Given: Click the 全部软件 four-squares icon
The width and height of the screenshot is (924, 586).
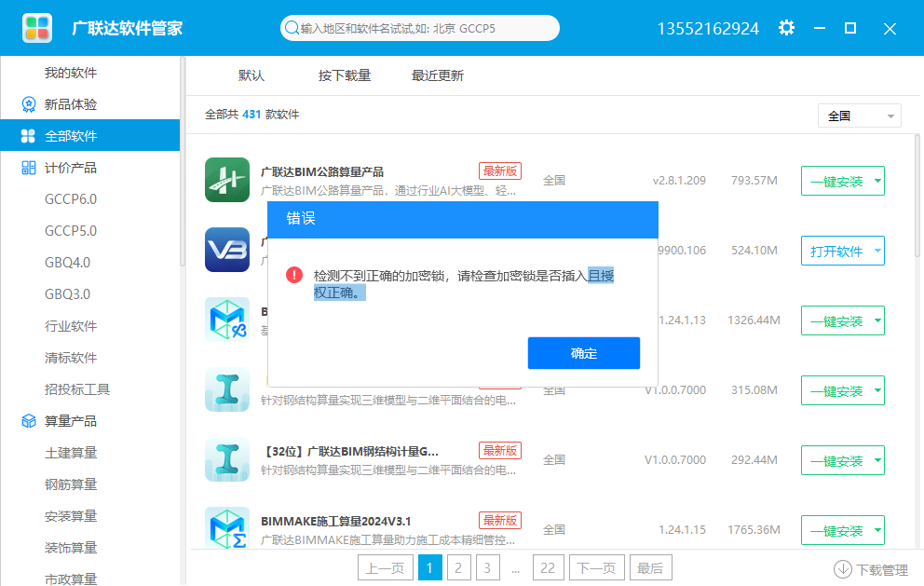Looking at the screenshot, I should pyautogui.click(x=28, y=136).
